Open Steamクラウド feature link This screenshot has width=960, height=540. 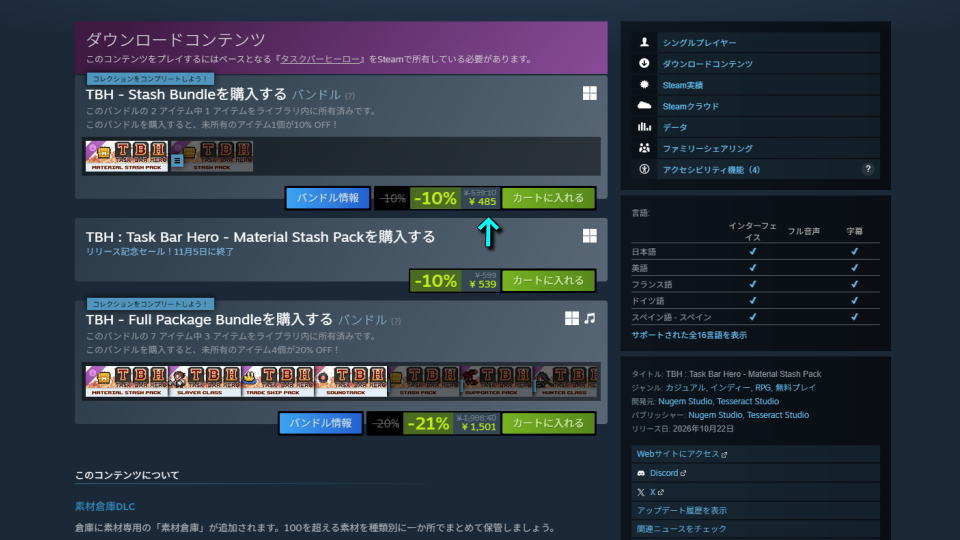click(691, 106)
